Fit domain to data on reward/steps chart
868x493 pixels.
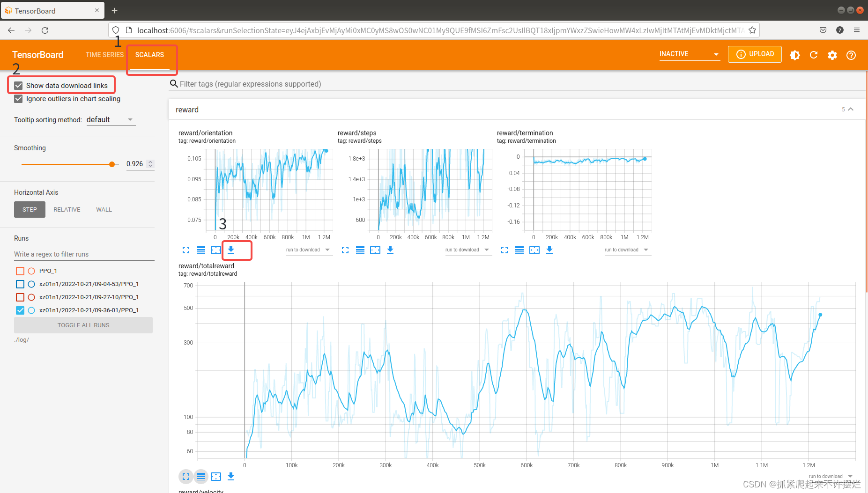[375, 250]
